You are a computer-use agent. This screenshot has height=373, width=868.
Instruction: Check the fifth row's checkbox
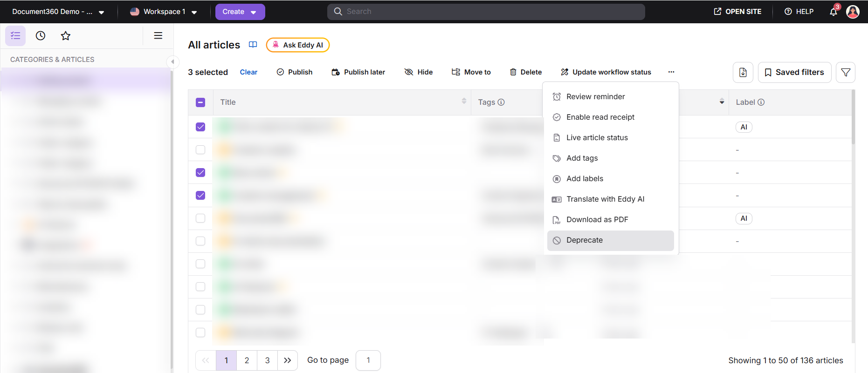(x=200, y=218)
